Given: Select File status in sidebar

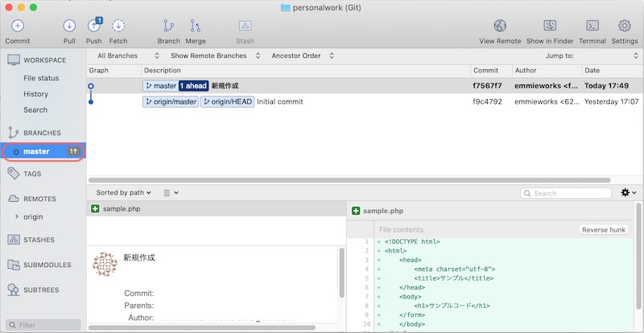Looking at the screenshot, I should (41, 78).
